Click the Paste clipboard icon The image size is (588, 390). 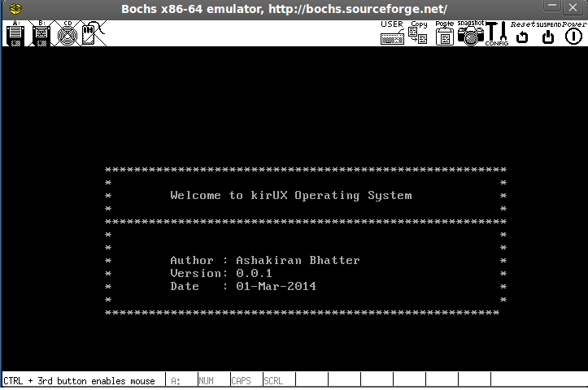pos(444,33)
